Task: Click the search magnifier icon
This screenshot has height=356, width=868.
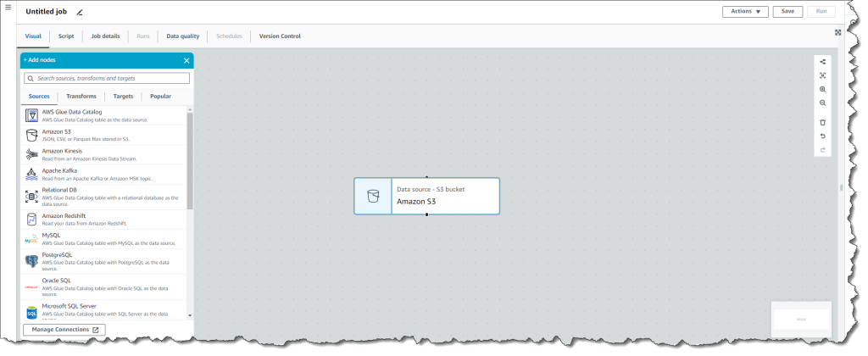Action: 31,79
